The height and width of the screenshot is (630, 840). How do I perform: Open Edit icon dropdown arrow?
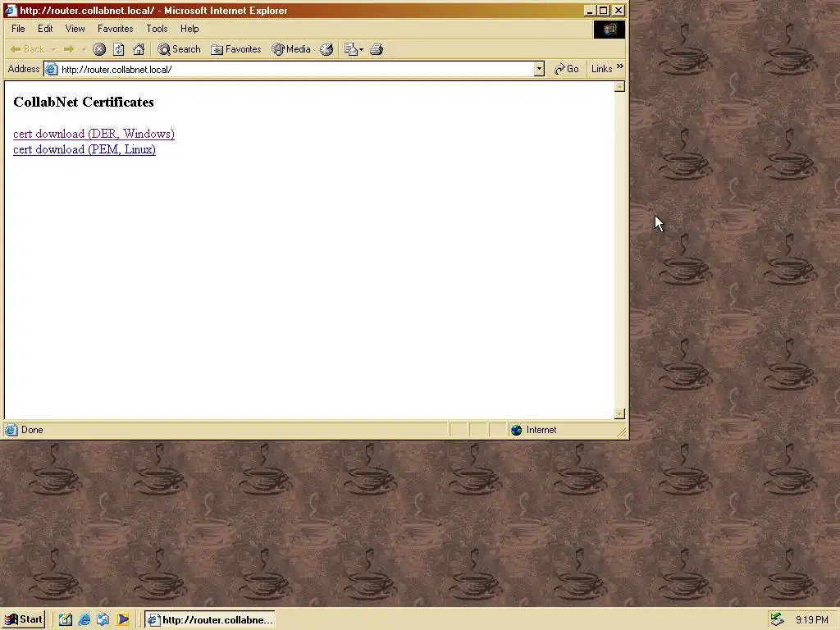pos(362,49)
